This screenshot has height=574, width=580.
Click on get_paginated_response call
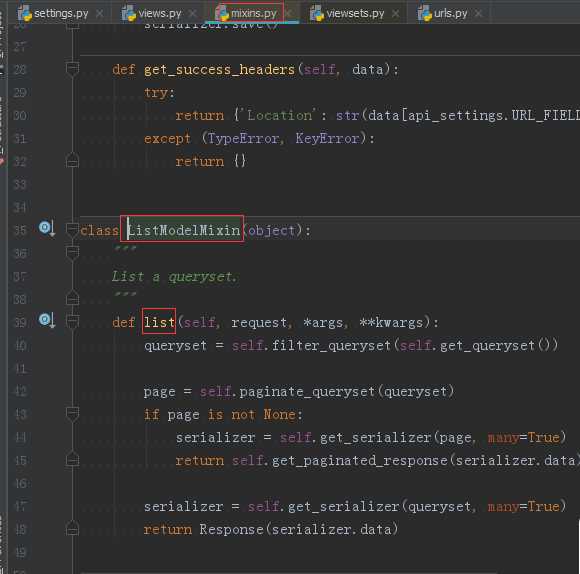[x=360, y=460]
